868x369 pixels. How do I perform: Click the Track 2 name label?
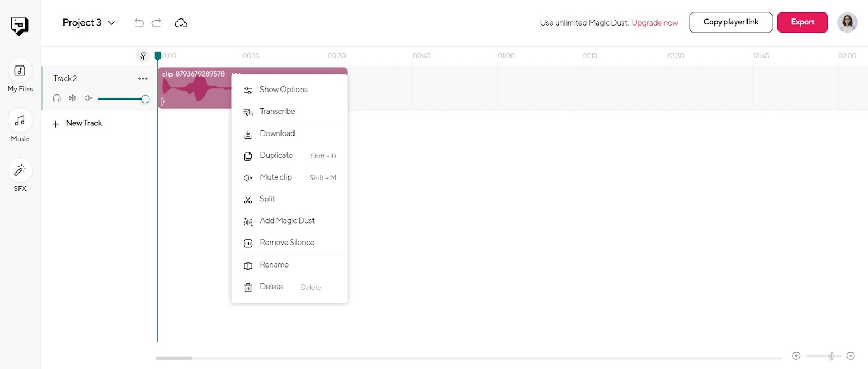pyautogui.click(x=65, y=79)
